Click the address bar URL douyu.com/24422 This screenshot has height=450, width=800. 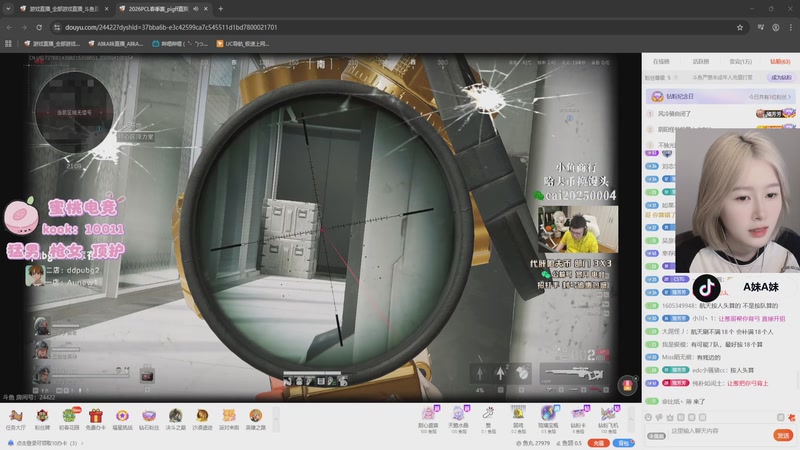171,28
